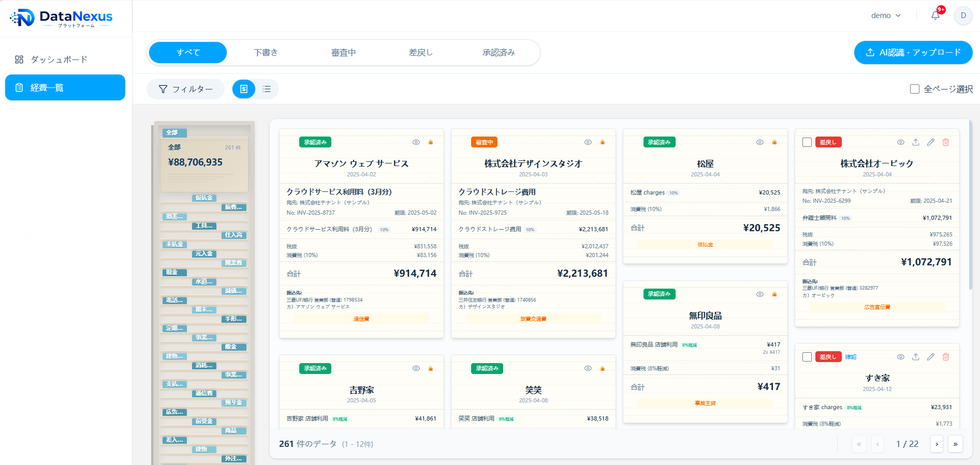Delete 株式会社オービック expense with trash icon

pos(946,142)
